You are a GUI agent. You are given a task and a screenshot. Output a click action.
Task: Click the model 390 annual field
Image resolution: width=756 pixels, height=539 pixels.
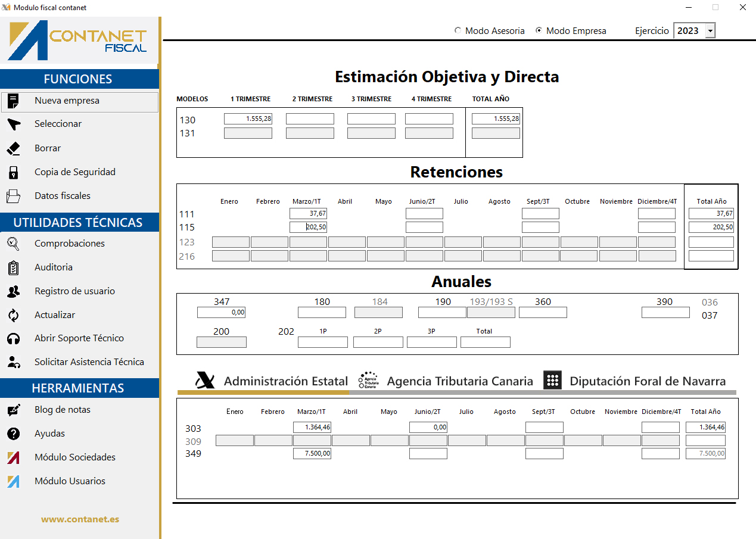pos(665,313)
